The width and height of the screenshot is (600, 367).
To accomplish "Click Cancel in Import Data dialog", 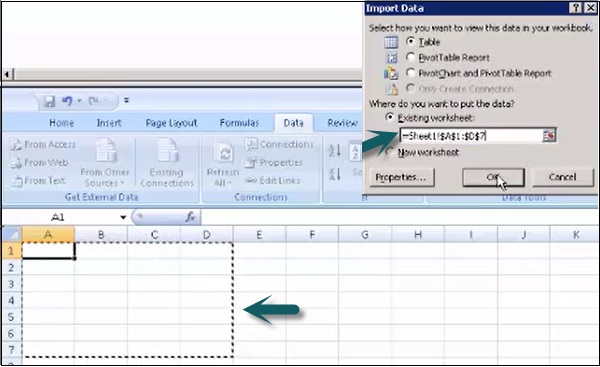I will click(563, 178).
